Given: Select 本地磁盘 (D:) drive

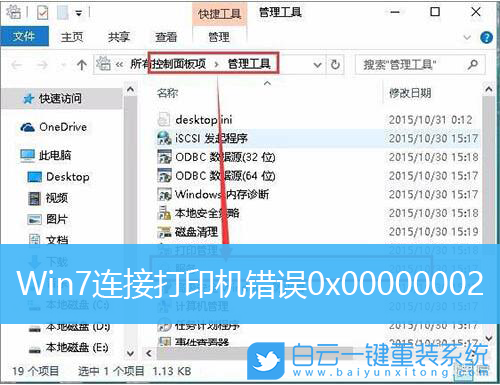Looking at the screenshot, I should click(78, 327).
